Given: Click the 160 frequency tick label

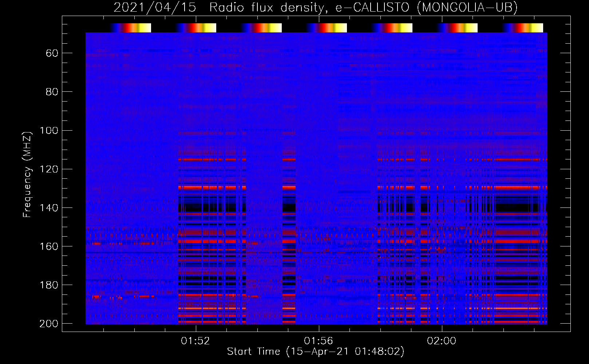Looking at the screenshot, I should click(49, 246).
